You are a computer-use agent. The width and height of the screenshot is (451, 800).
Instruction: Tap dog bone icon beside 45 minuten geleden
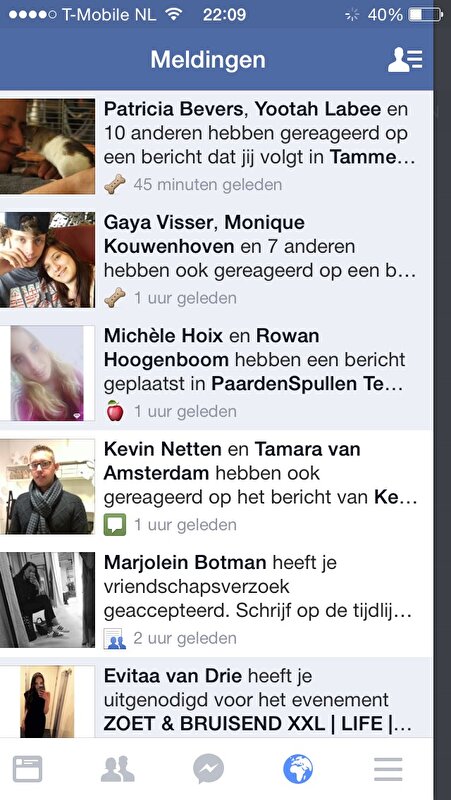pyautogui.click(x=115, y=184)
